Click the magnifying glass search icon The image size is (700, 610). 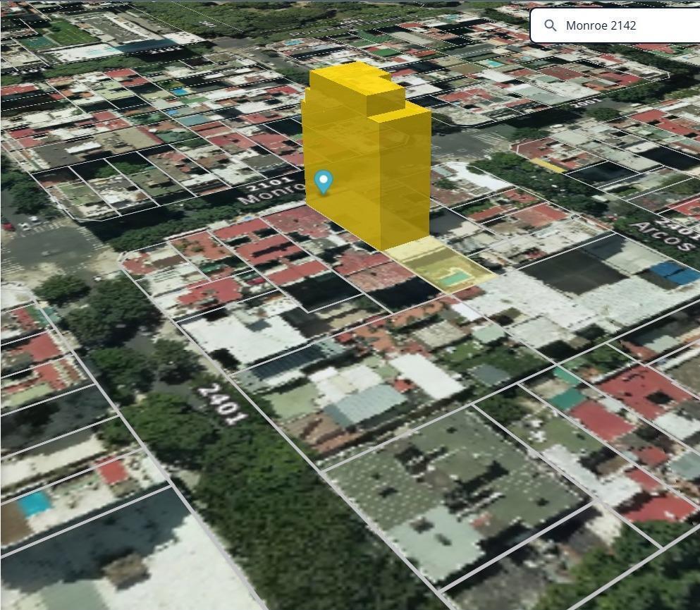[x=551, y=25]
